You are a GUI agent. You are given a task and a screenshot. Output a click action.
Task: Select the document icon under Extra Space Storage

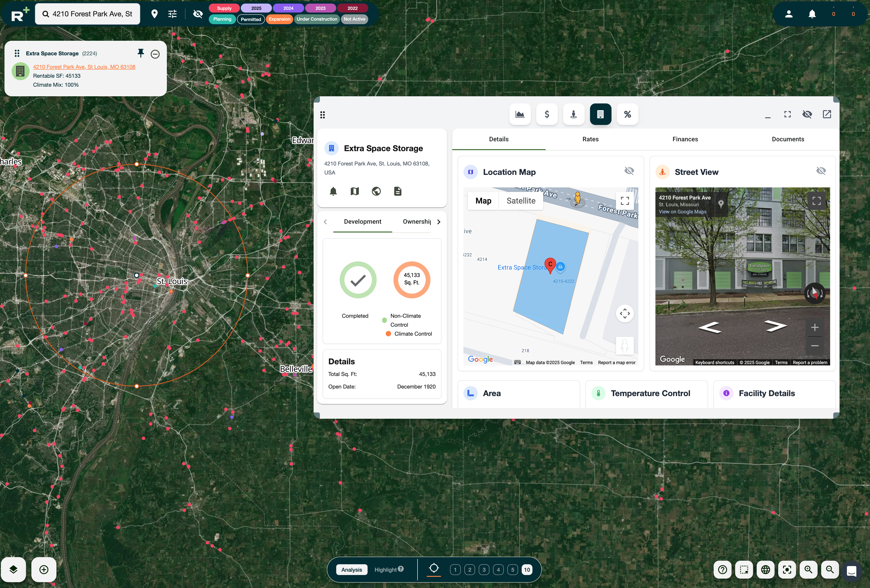coord(398,191)
